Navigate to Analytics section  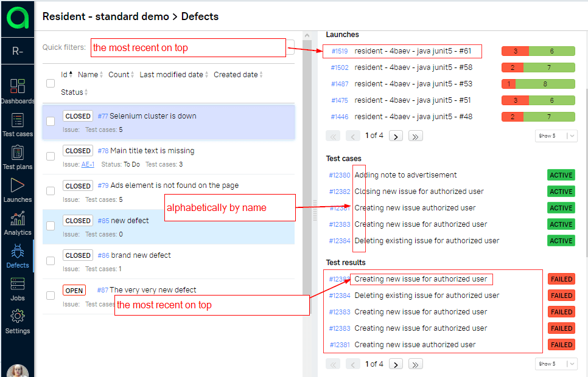[18, 223]
